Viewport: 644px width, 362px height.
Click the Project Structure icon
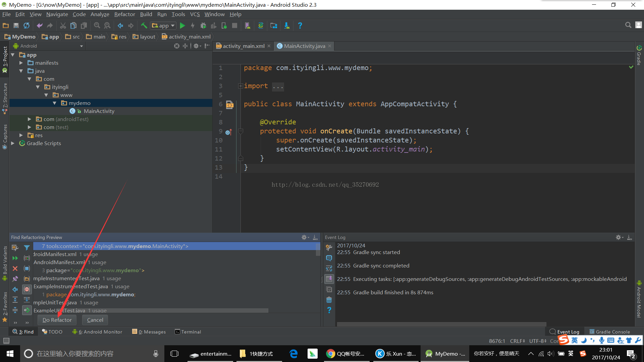[274, 25]
